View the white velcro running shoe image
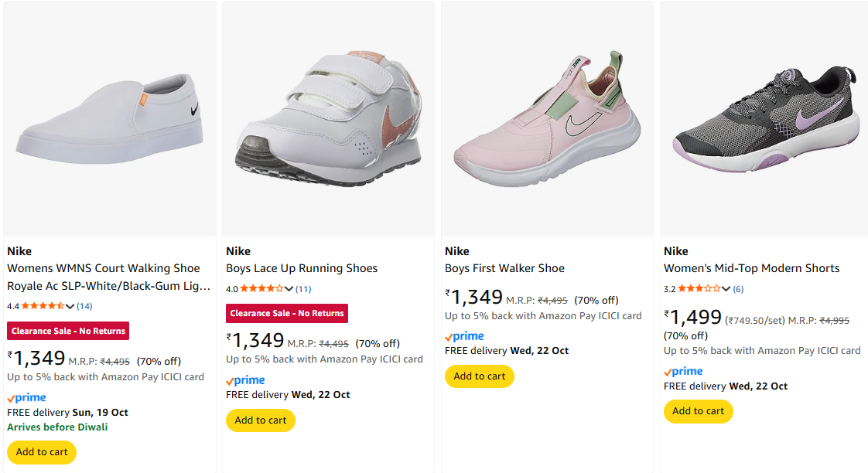The image size is (868, 473). tap(328, 116)
